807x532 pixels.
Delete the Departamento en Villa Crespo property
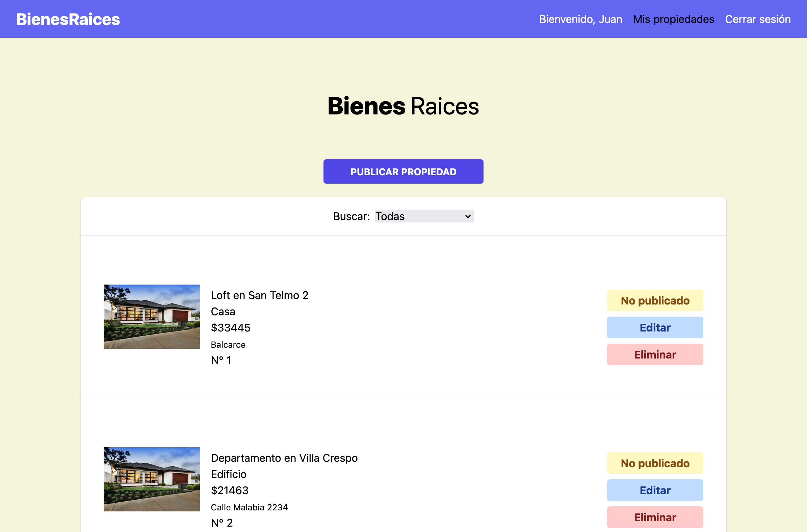point(655,517)
